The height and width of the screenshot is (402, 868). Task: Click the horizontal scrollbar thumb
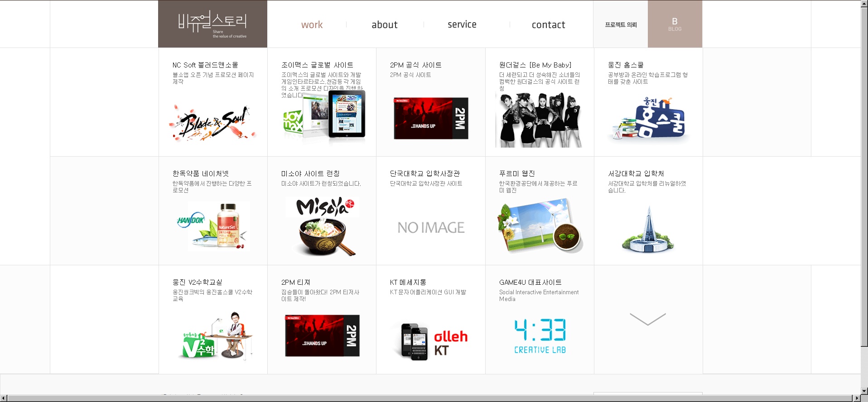(429, 398)
